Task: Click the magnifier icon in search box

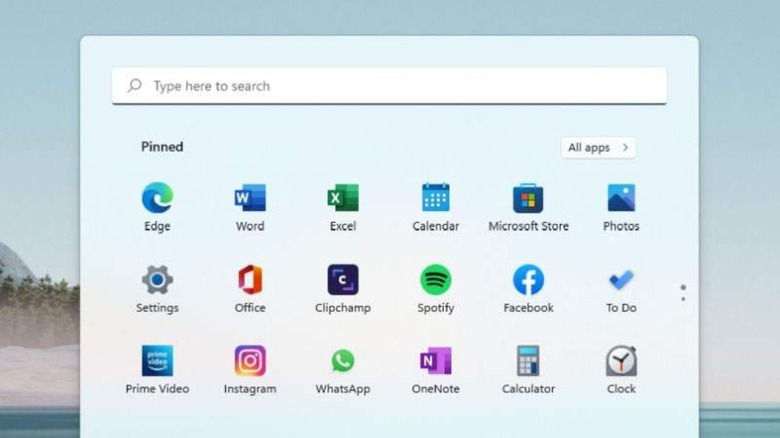Action: coord(134,86)
